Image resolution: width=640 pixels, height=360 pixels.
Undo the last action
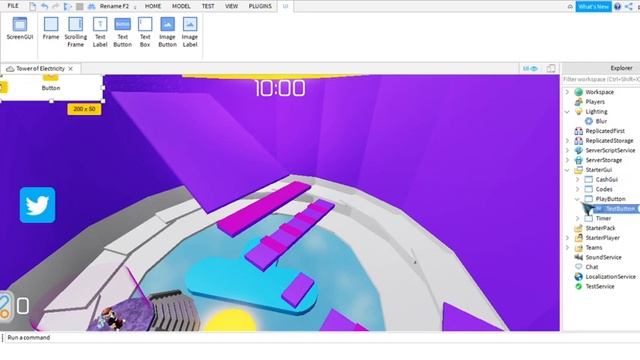click(x=44, y=6)
